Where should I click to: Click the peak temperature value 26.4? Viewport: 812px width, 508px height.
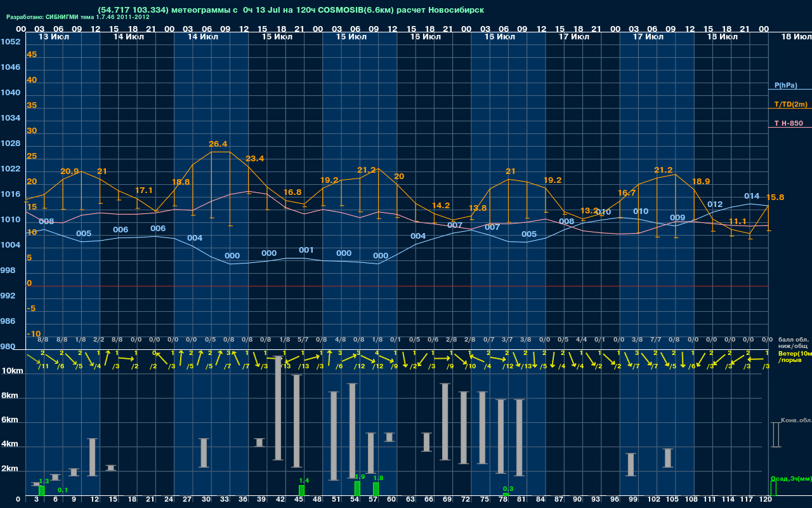pos(218,144)
